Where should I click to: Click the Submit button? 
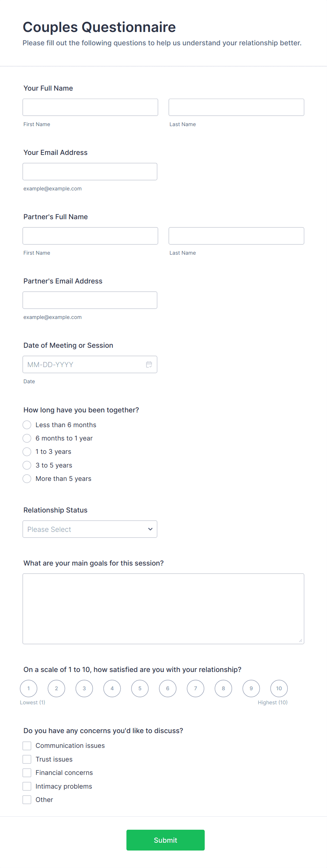(165, 840)
